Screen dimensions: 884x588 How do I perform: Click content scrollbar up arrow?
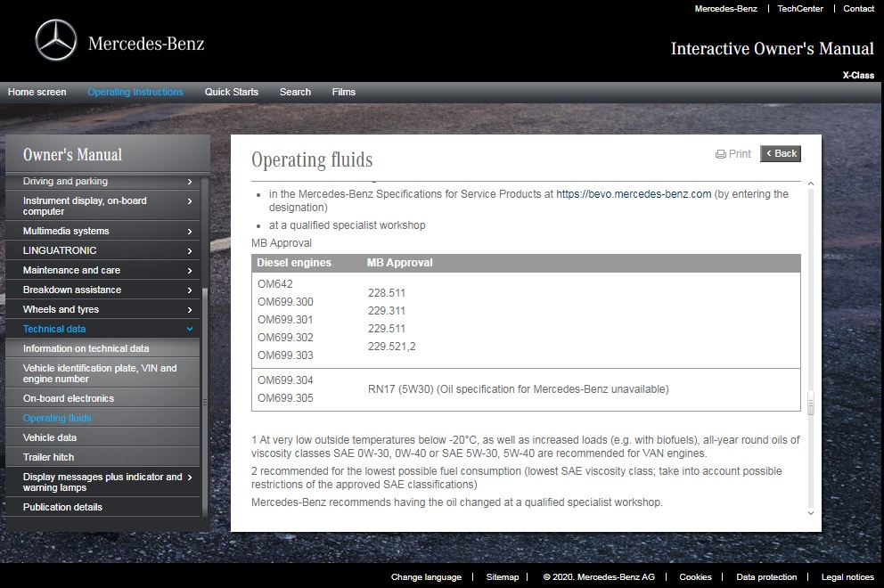tap(811, 184)
